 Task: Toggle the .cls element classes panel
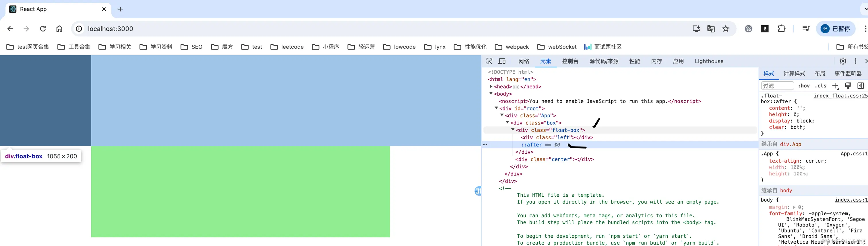click(820, 86)
